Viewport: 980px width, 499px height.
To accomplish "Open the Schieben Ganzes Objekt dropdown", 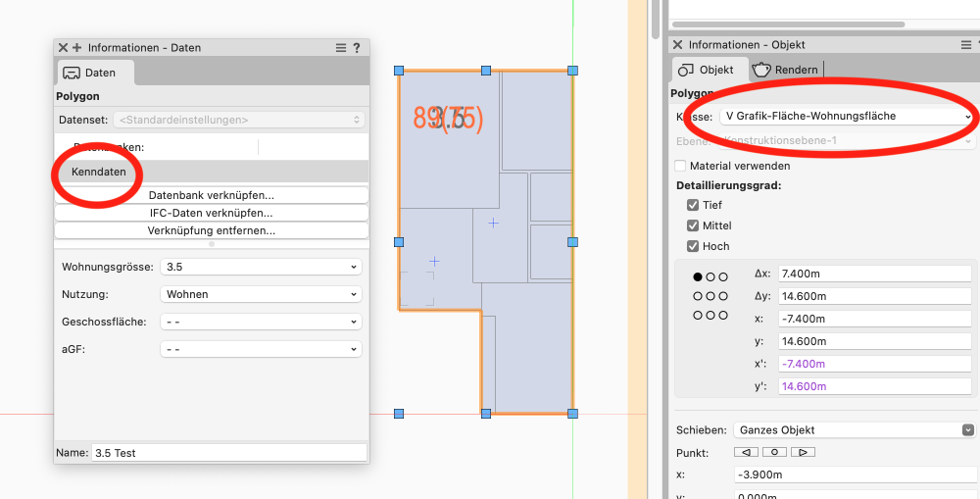I will click(854, 429).
